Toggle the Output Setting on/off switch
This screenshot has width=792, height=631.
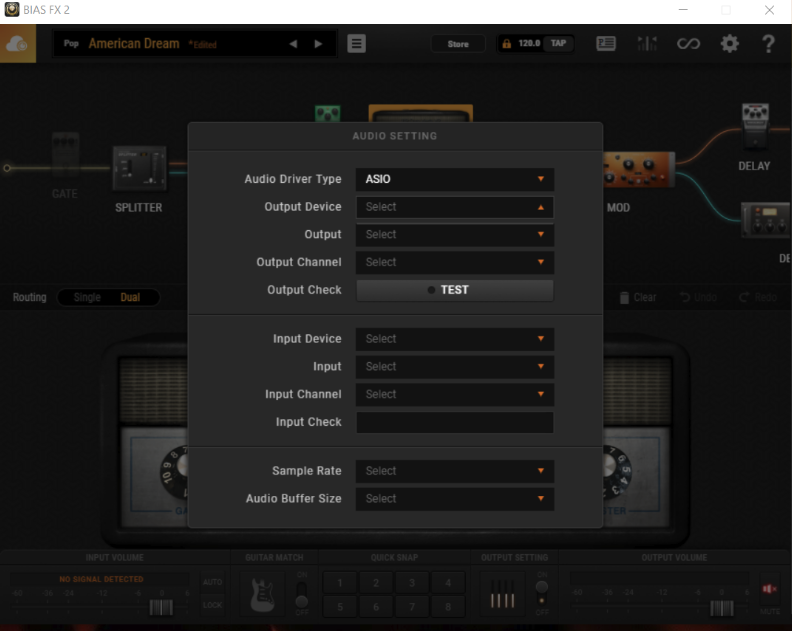(541, 594)
